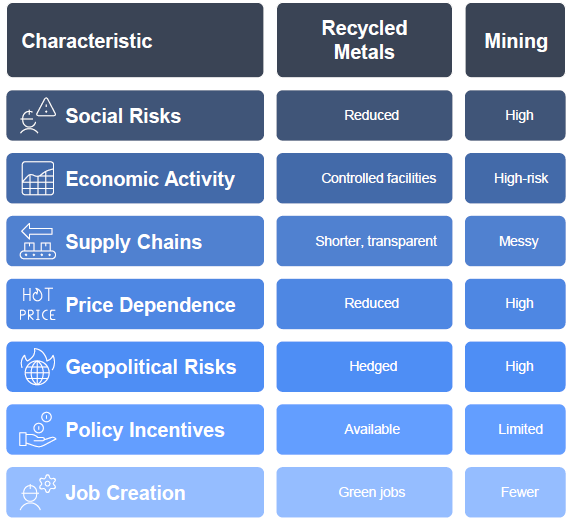Click the Supply Chains conveyor icon
Screen dimensions: 576x526
(38, 241)
